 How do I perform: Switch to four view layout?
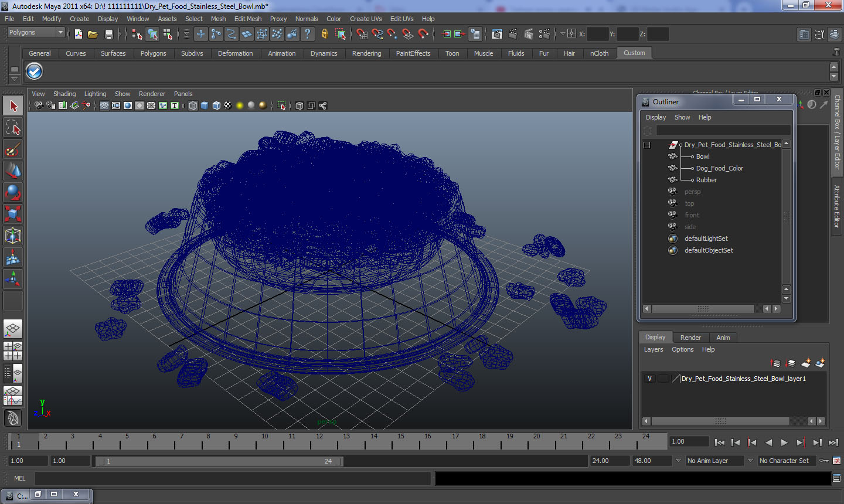pyautogui.click(x=13, y=350)
